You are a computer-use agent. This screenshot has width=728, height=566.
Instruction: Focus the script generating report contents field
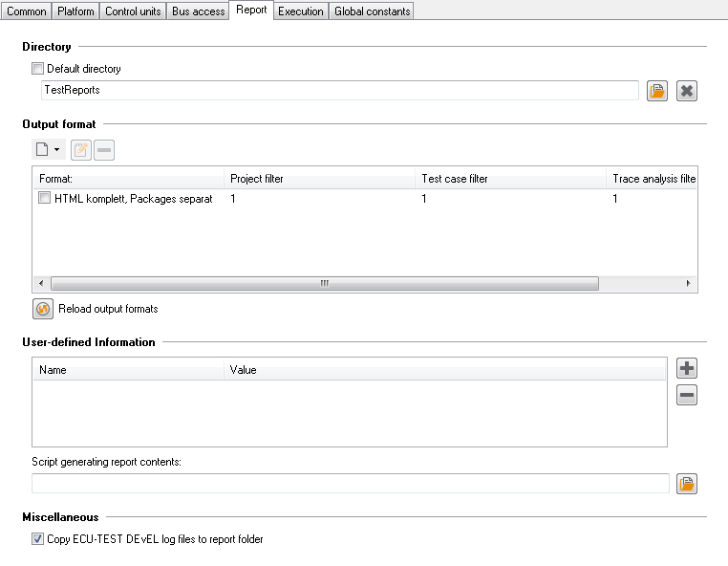tap(350, 483)
